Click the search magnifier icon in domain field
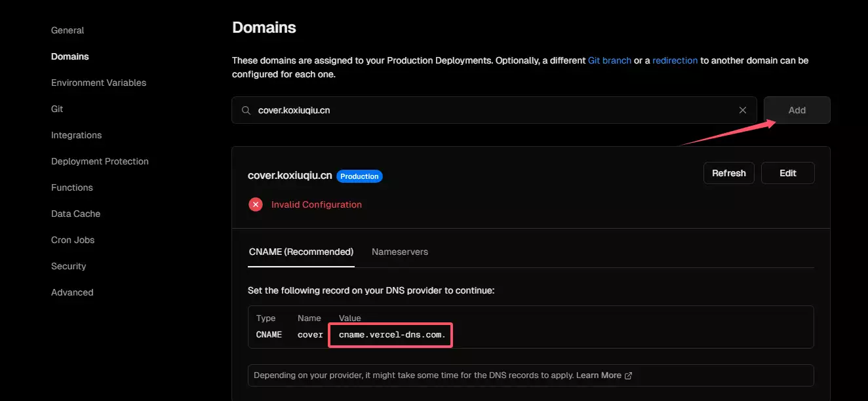The width and height of the screenshot is (868, 401). coord(246,110)
